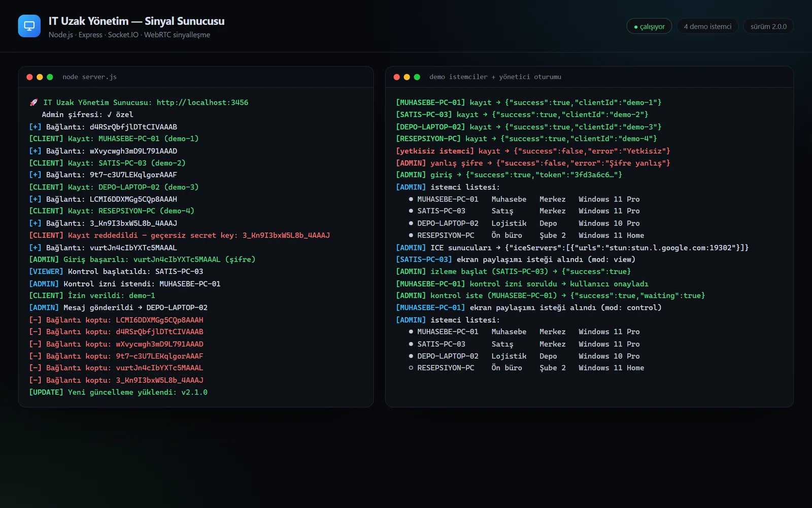Click the '[ADMIN] ICE sunucuları' line
The image size is (812, 508).
tap(572, 248)
